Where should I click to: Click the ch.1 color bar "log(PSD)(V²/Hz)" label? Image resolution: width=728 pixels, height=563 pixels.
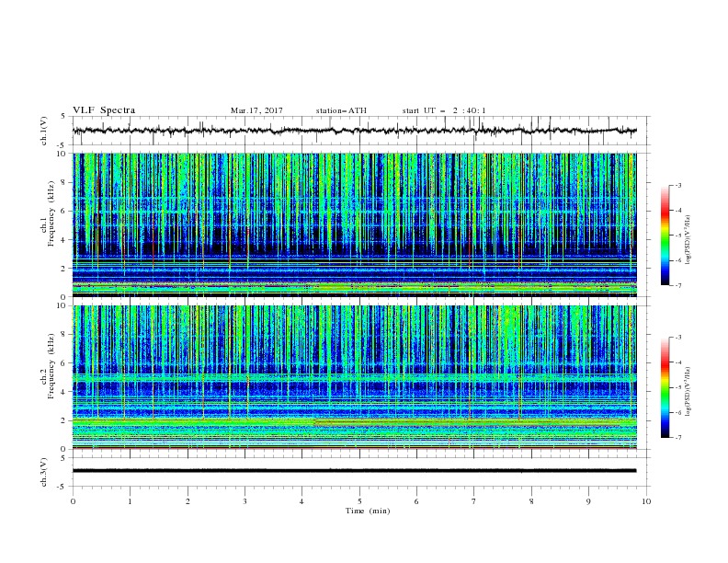(x=688, y=240)
